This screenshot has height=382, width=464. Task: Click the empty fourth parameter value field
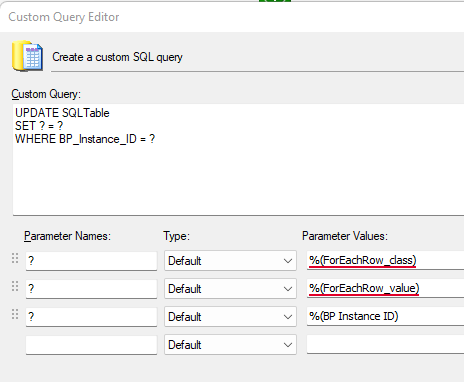(x=385, y=344)
